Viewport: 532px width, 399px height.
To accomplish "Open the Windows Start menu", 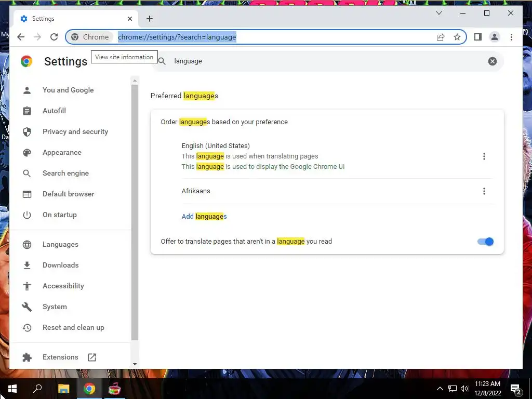I will click(12, 389).
